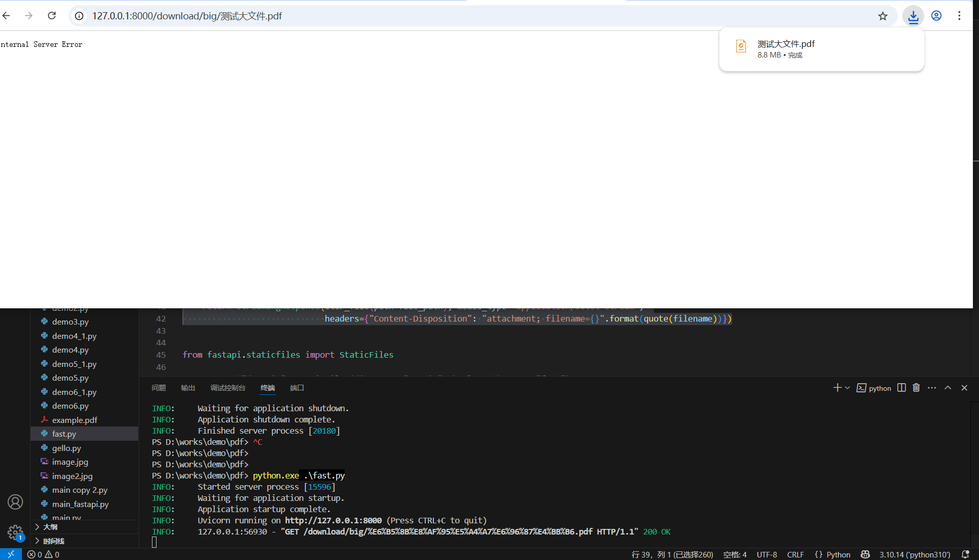Viewport: 979px width, 560px height.
Task: Maximize the terminal panel size
Action: point(948,388)
